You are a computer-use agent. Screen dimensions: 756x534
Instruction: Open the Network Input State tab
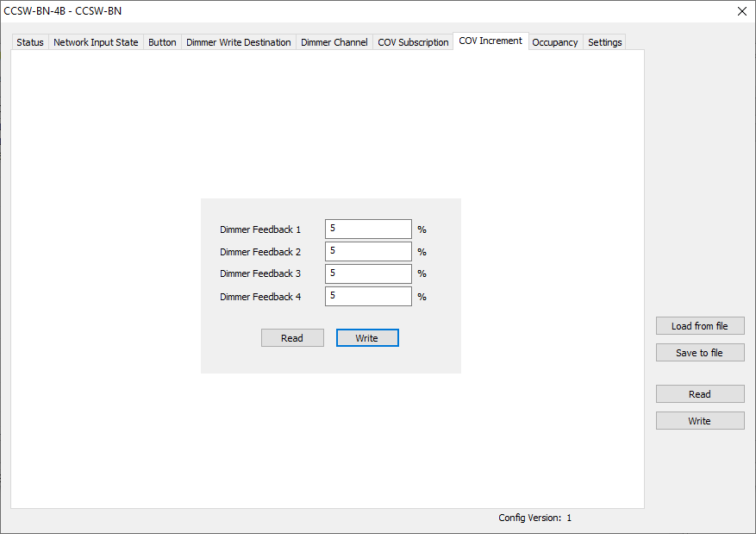(x=96, y=42)
